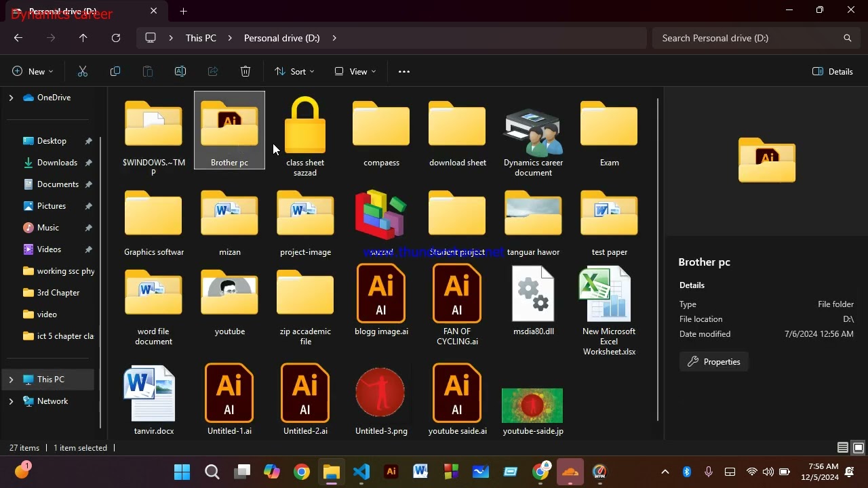Navigate back with the Back arrow

[x=18, y=38]
